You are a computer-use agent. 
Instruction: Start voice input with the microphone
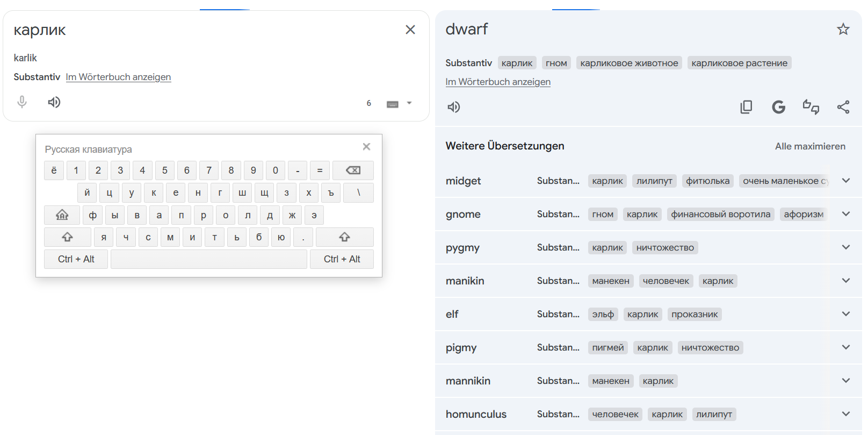[22, 102]
